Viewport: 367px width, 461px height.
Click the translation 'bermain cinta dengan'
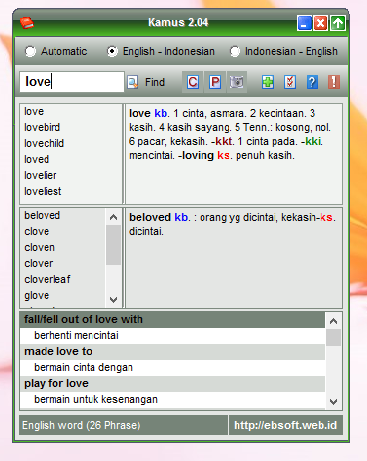[x=172, y=368]
